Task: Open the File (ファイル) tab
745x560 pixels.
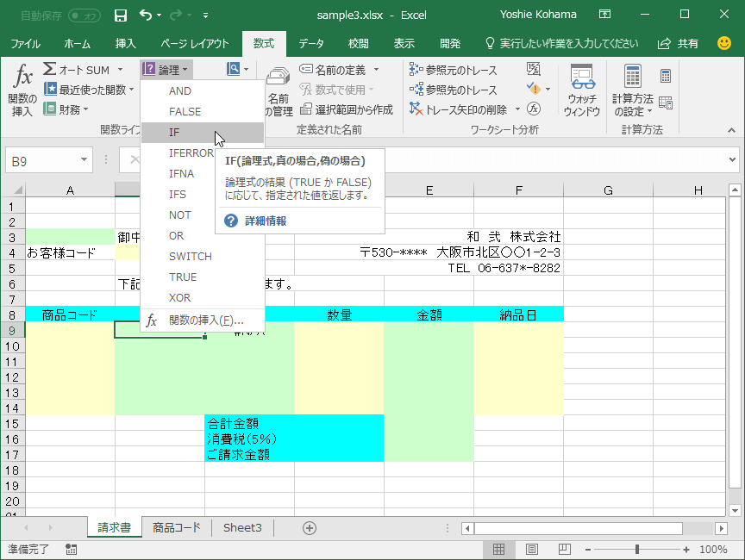Action: (25, 44)
